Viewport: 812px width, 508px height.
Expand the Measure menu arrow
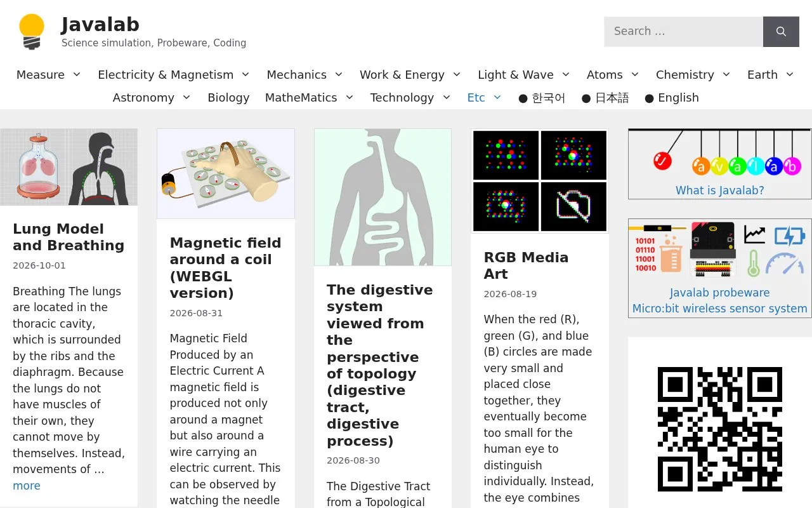tap(77, 74)
